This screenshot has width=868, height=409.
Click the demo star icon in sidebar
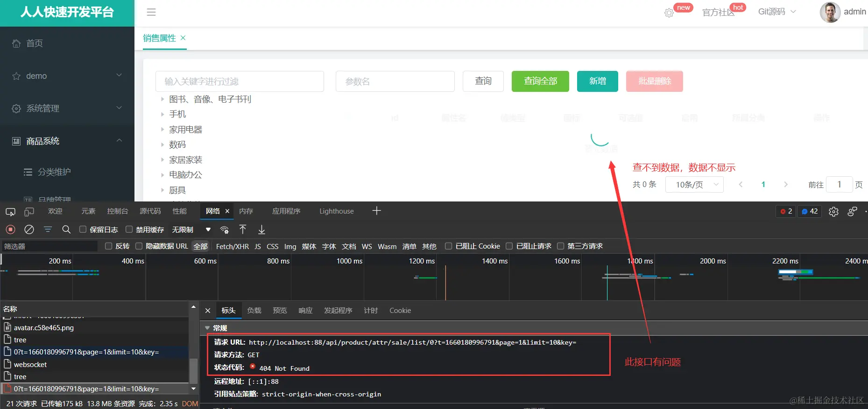point(16,76)
